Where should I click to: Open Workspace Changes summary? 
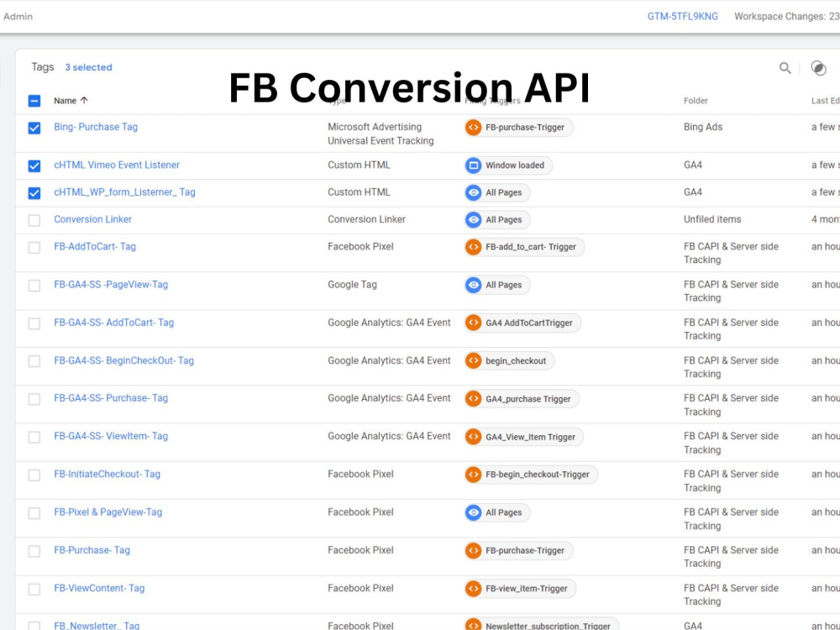(786, 17)
